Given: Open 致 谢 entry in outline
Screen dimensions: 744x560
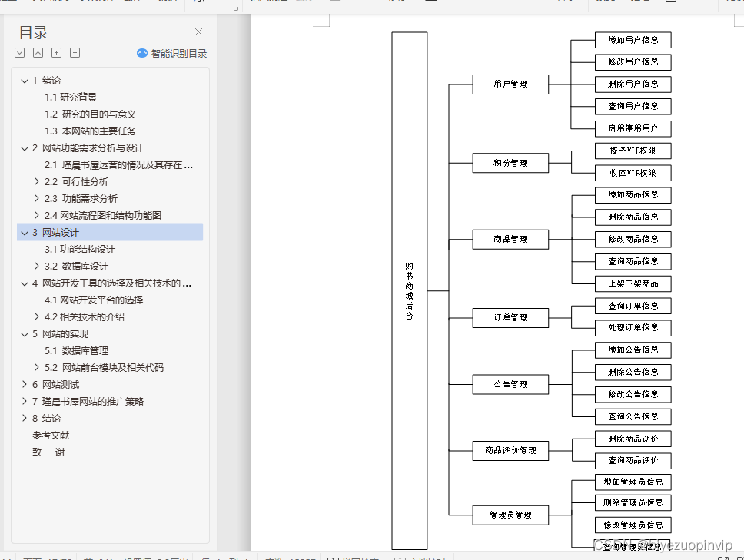Looking at the screenshot, I should coord(48,452).
